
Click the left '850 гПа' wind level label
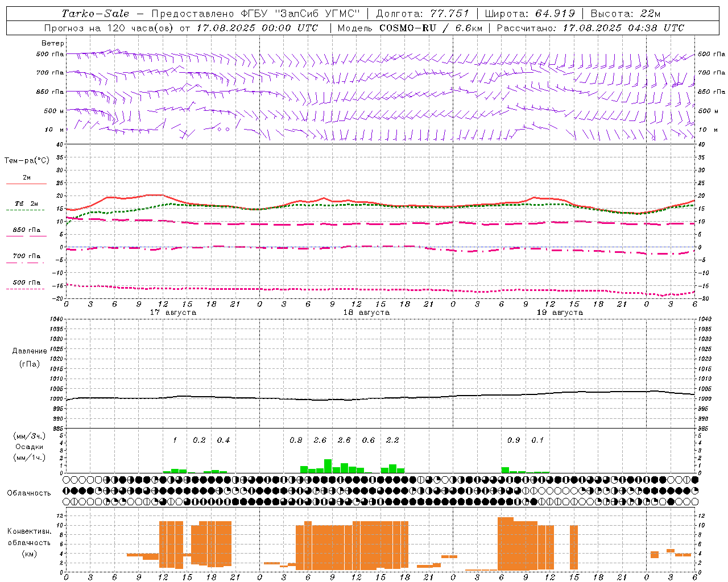tap(50, 92)
